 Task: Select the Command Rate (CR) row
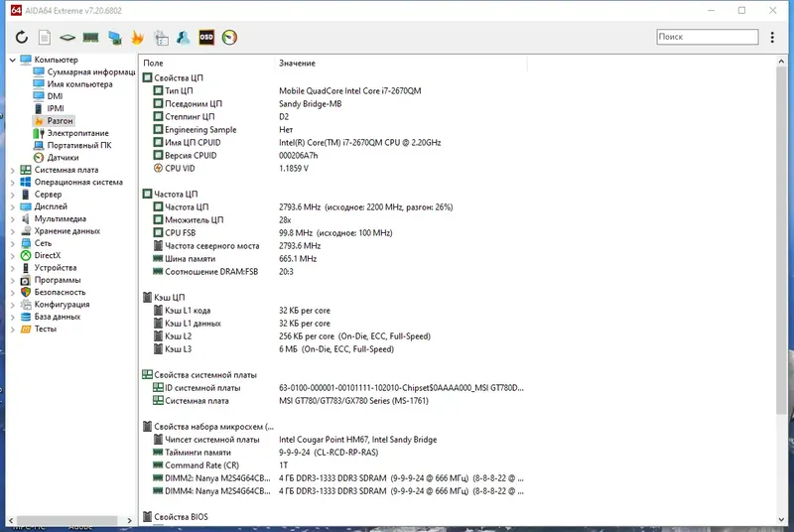[x=332, y=465]
